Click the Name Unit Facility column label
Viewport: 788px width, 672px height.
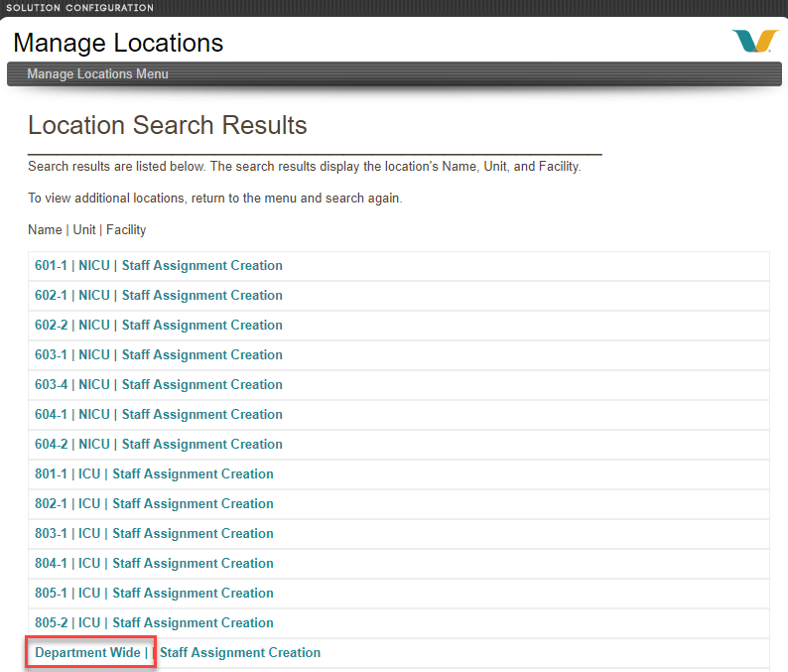pos(87,229)
